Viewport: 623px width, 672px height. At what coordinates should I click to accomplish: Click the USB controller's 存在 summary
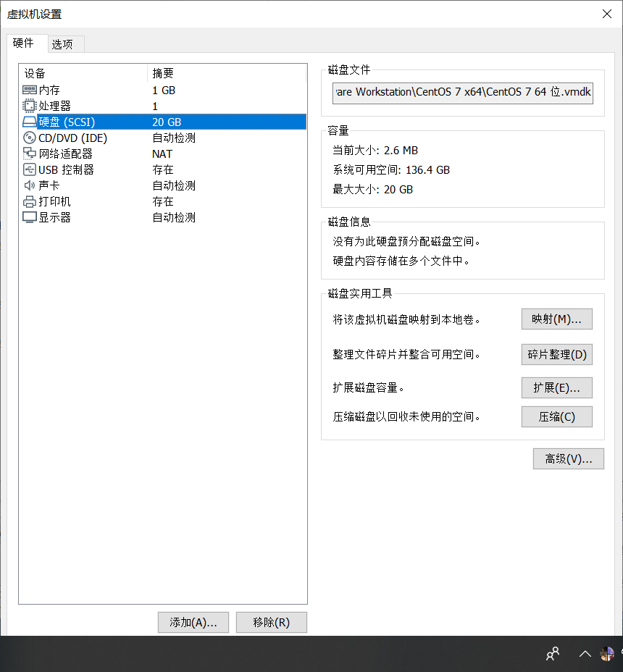click(x=163, y=169)
